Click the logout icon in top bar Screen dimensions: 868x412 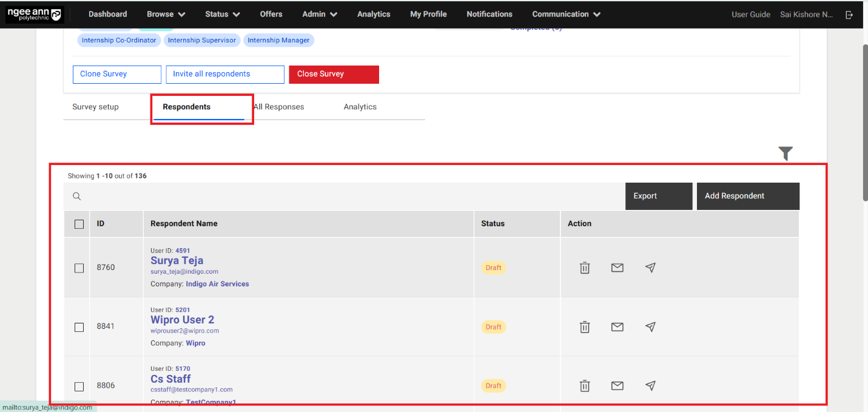click(849, 15)
